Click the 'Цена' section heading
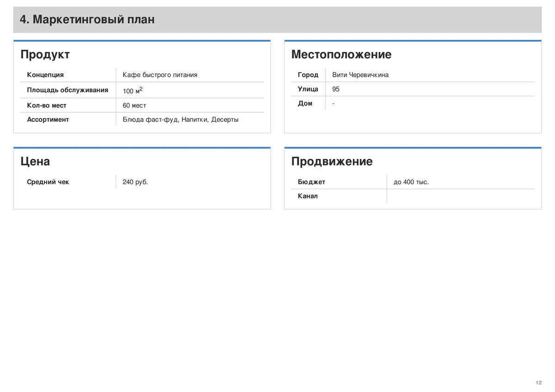 (x=35, y=162)
